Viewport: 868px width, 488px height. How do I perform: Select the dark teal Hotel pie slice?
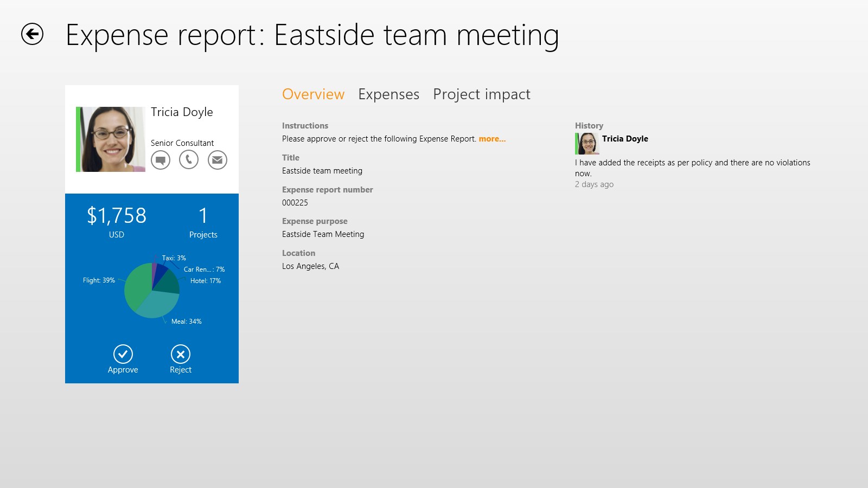169,283
